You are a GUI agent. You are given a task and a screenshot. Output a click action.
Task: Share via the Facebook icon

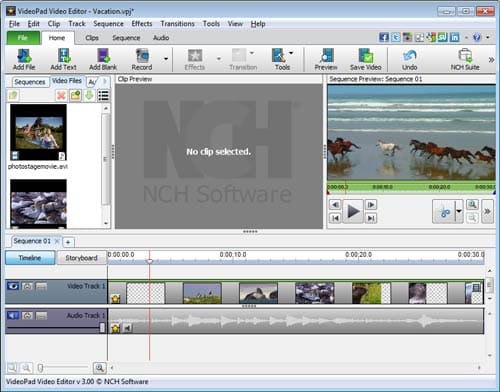[384, 37]
